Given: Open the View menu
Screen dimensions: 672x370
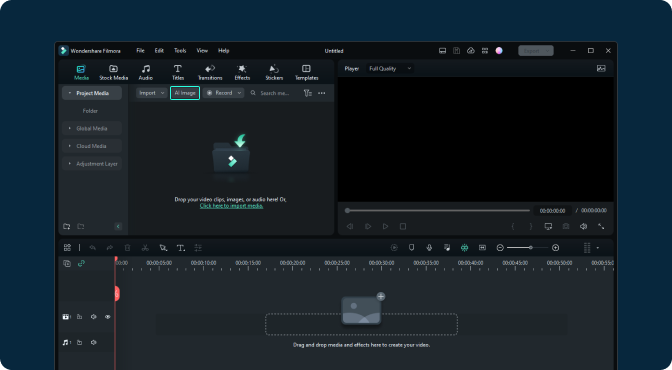Looking at the screenshot, I should click(202, 51).
